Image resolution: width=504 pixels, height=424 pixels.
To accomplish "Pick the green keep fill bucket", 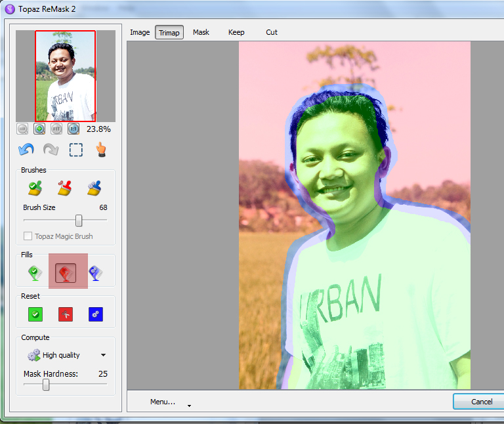I will click(35, 273).
